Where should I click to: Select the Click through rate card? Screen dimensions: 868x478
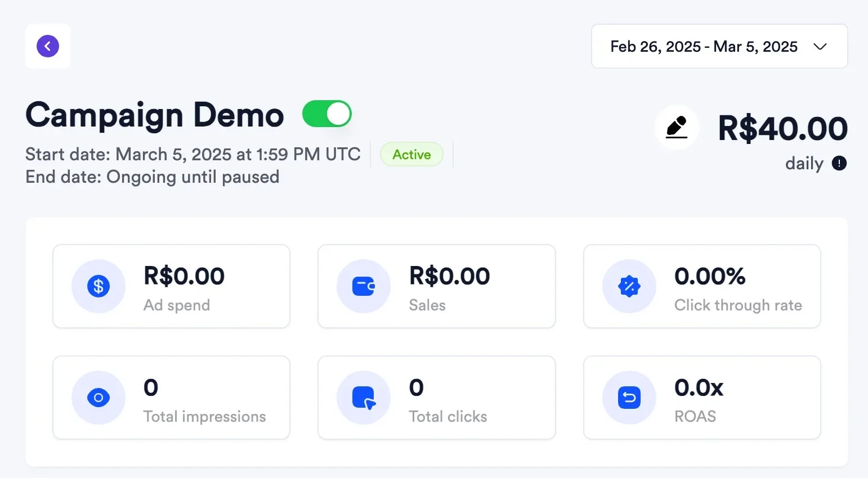click(701, 286)
